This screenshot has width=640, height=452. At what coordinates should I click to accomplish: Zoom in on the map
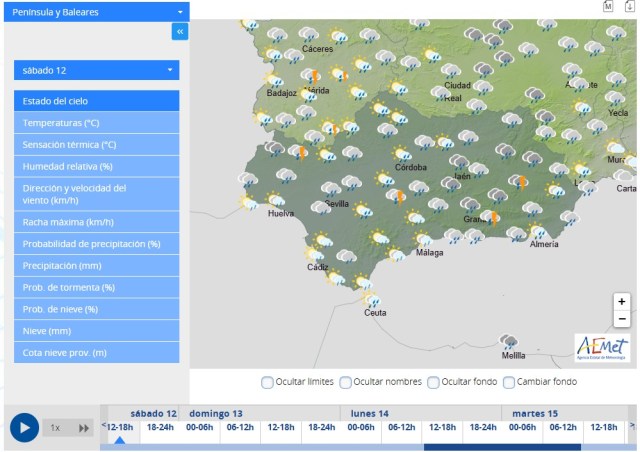click(622, 301)
